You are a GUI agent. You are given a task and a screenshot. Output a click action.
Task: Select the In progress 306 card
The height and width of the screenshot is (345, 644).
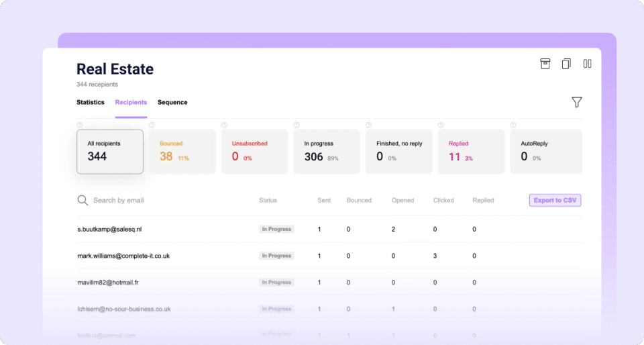tap(327, 152)
